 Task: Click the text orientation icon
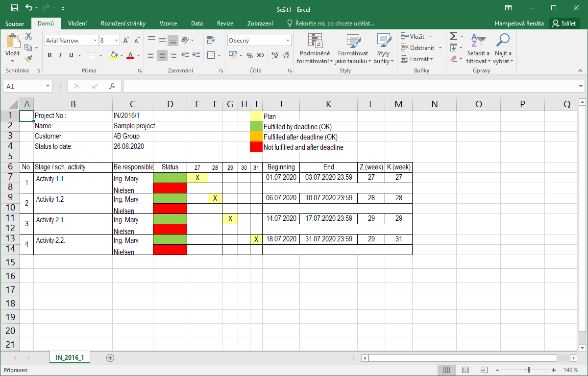click(186, 40)
